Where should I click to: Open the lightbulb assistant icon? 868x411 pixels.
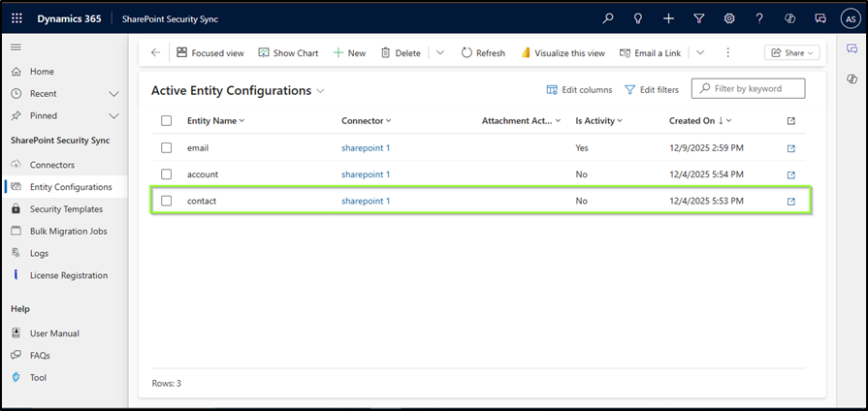tap(638, 18)
